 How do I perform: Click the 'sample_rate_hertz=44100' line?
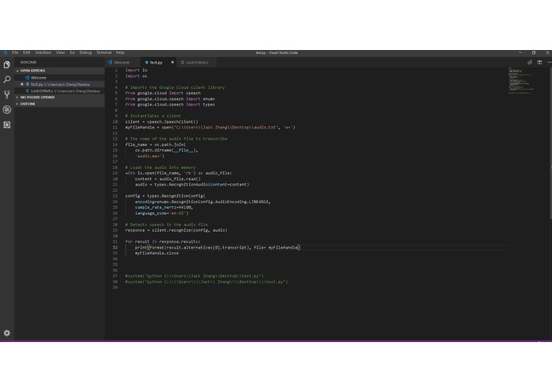click(164, 207)
